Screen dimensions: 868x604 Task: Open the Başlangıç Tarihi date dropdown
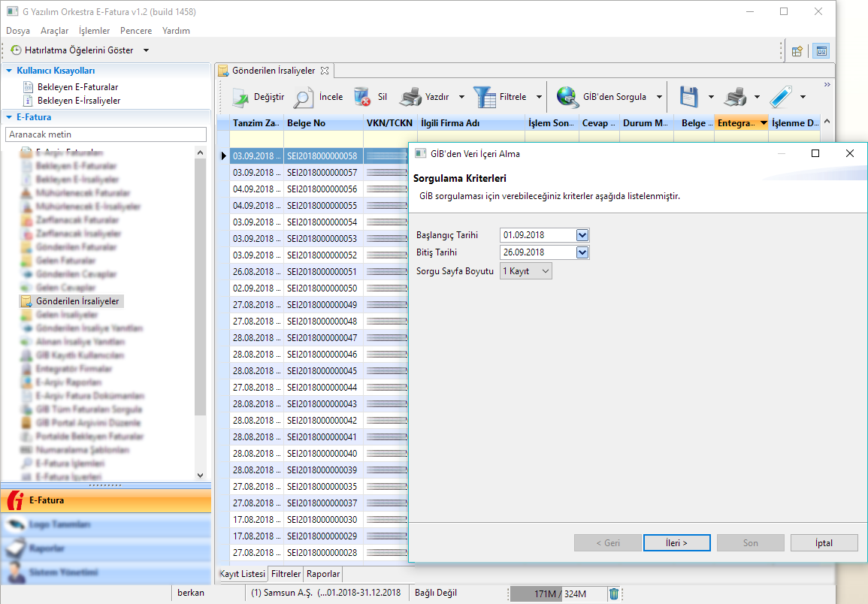tap(582, 235)
